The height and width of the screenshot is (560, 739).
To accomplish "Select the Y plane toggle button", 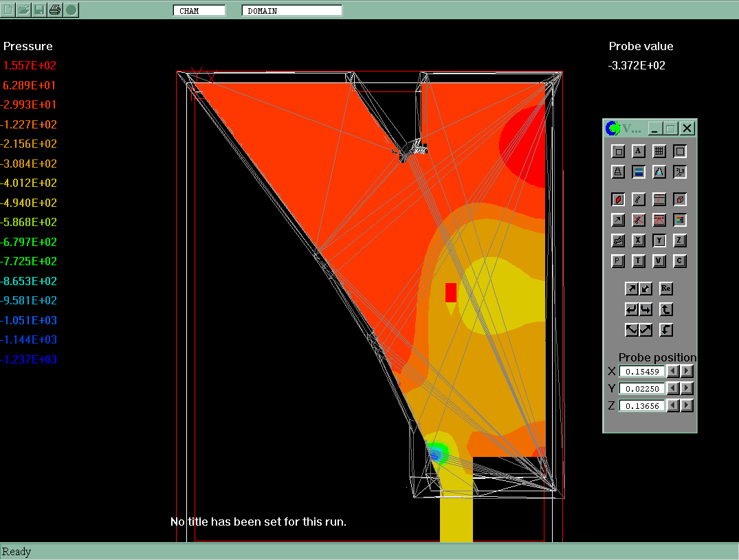I will (659, 240).
